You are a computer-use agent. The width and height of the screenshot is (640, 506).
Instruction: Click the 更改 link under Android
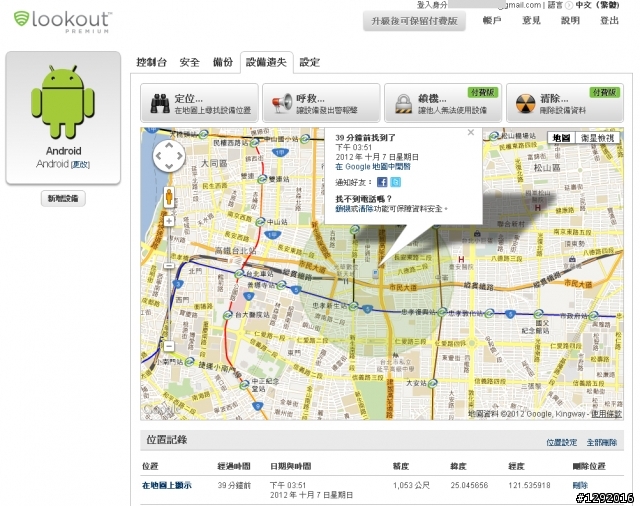tap(80, 164)
